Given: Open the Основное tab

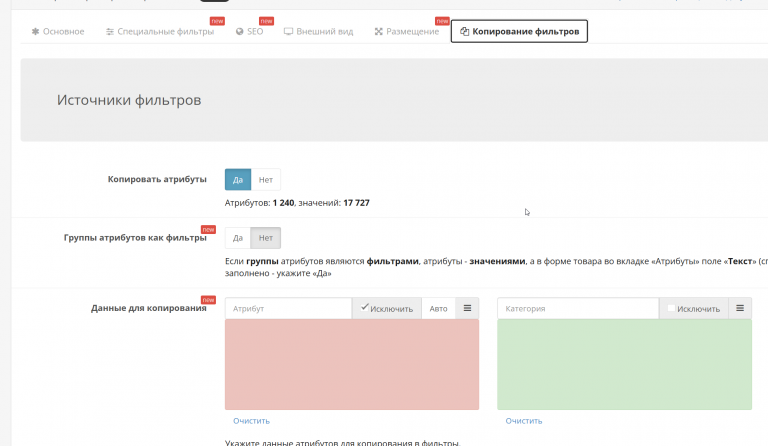Looking at the screenshot, I should [58, 31].
